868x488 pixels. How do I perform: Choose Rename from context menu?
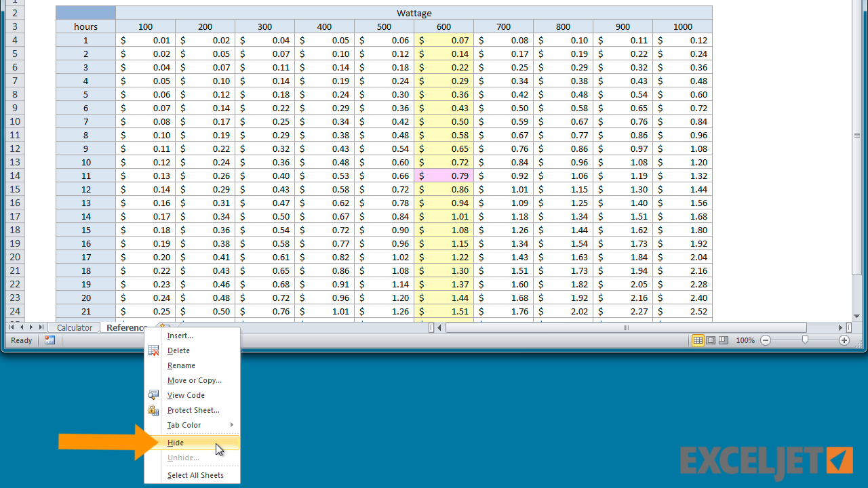193,365
